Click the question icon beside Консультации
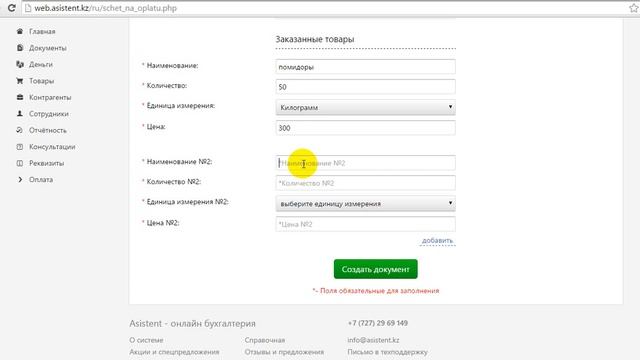 click(x=20, y=147)
